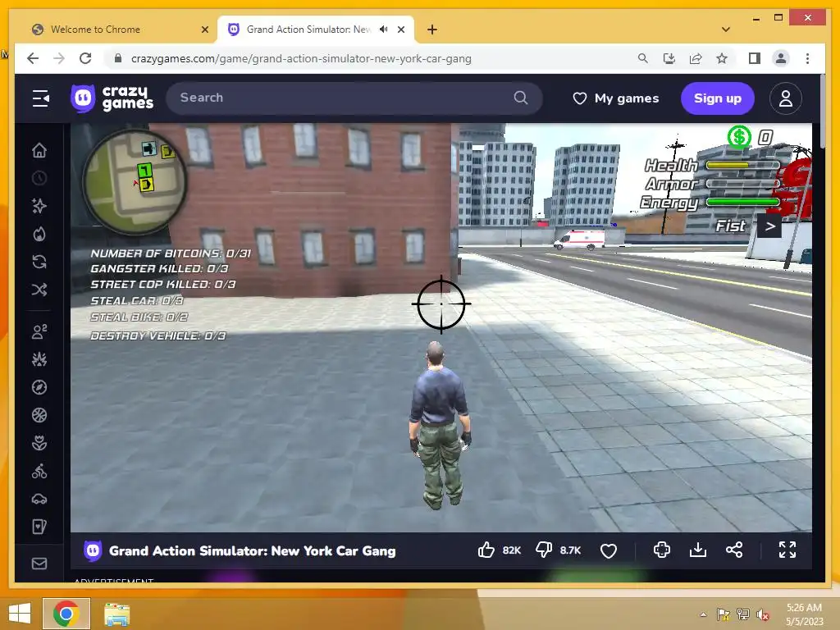Image resolution: width=840 pixels, height=630 pixels.
Task: Open the New games sparkle icon
Action: tap(39, 206)
